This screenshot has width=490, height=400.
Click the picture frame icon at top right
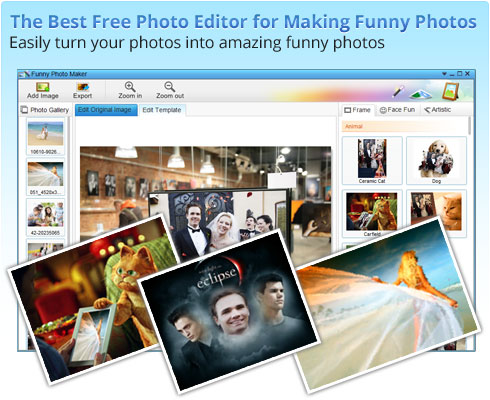[x=450, y=91]
